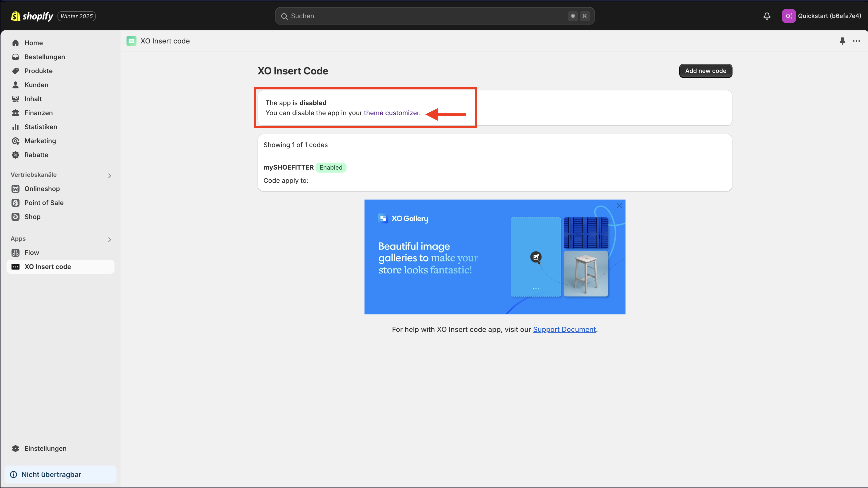Click the Kunden person icon
868x488 pixels.
[x=15, y=85]
